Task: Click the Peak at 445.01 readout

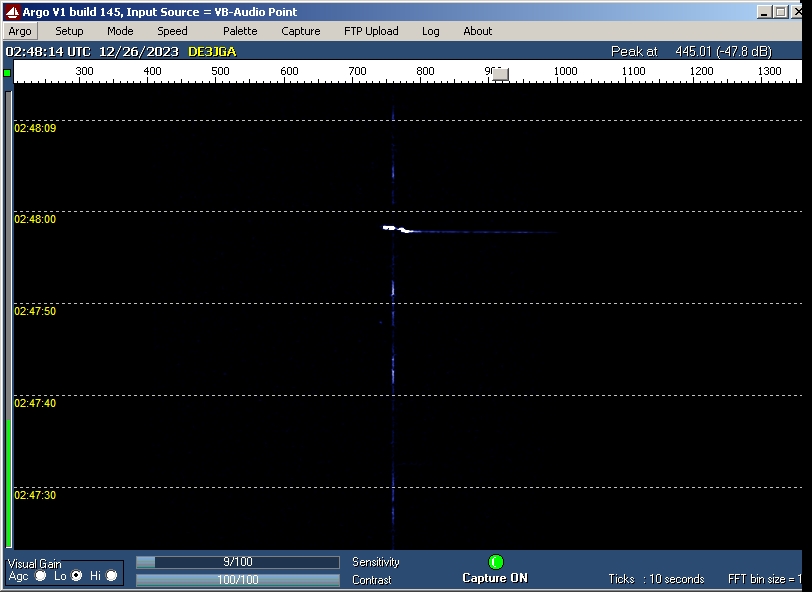Action: 691,52
